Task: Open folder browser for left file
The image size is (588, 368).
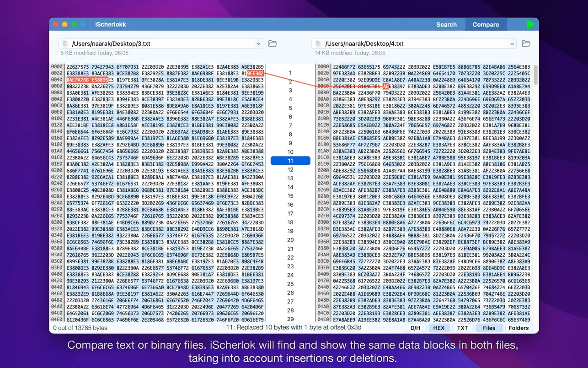Action: click(273, 43)
